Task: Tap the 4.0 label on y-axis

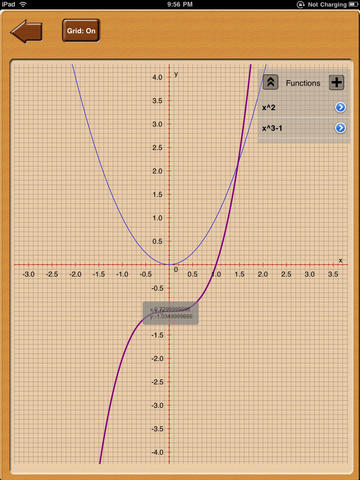Action: pos(157,77)
